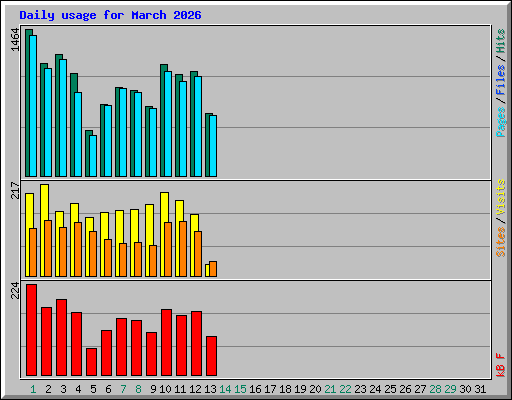512x400 pixels.
Task: Click day 9 on the x-axis
Action: coord(153,389)
